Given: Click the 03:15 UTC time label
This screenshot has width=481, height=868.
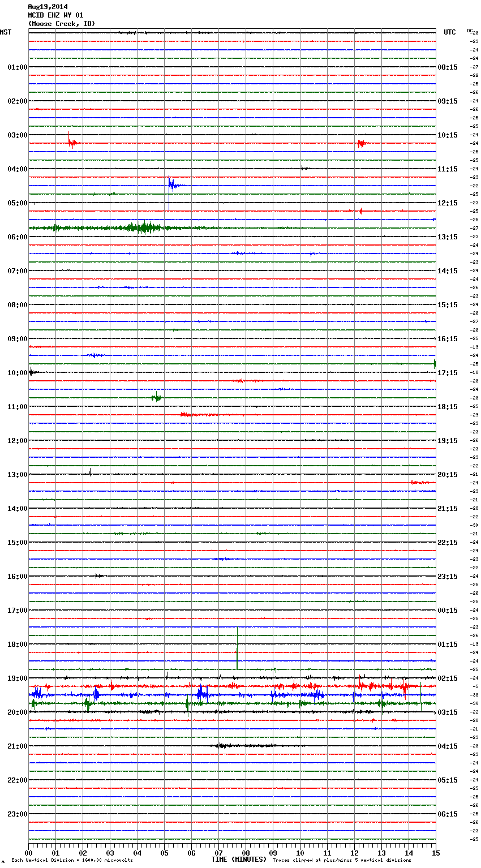Looking at the screenshot, I should [448, 712].
